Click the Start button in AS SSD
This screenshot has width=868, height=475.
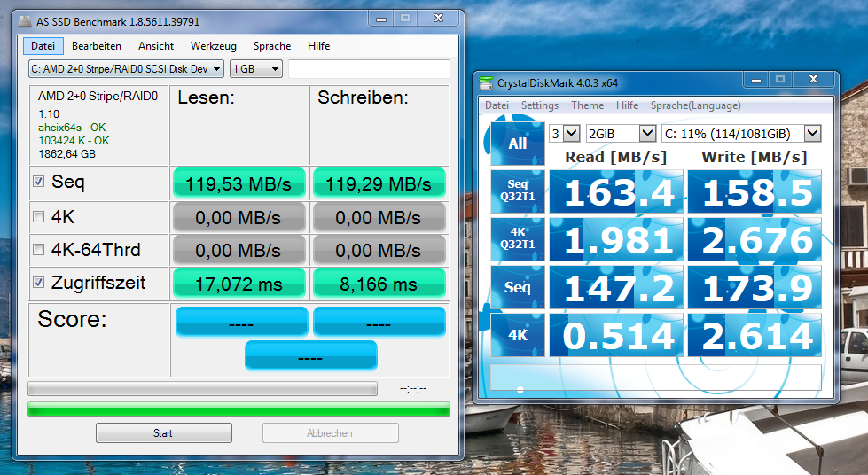click(164, 433)
